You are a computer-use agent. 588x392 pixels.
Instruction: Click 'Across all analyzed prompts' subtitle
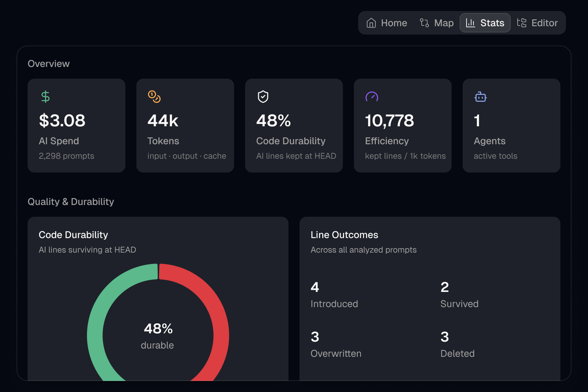coord(364,250)
